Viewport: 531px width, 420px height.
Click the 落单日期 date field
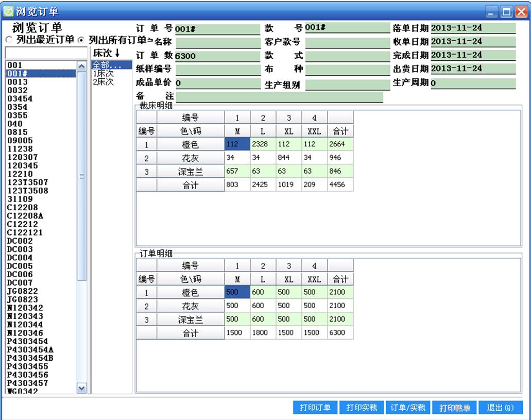[472, 28]
